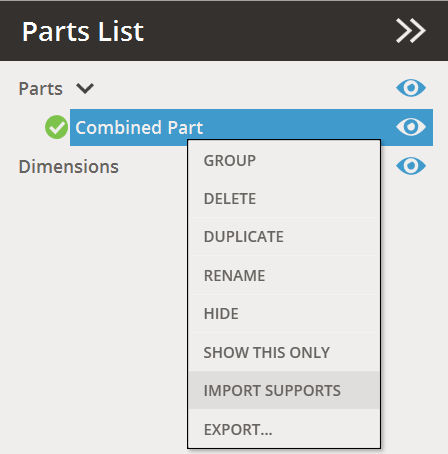The width and height of the screenshot is (448, 454).
Task: Click the Parts group label
Action: pos(41,89)
